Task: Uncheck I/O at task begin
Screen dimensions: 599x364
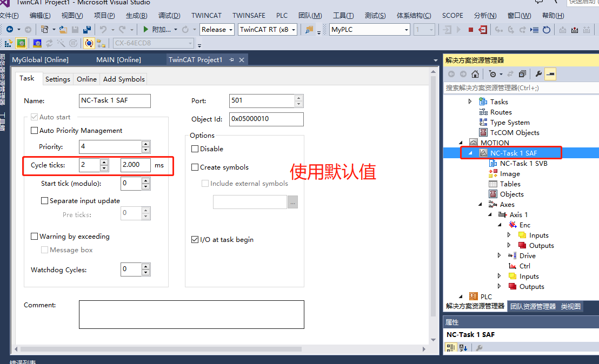Action: coord(195,240)
